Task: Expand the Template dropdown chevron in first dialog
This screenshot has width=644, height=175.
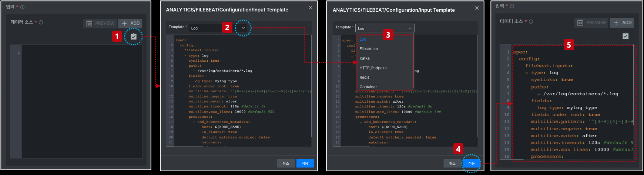Action: pos(243,28)
